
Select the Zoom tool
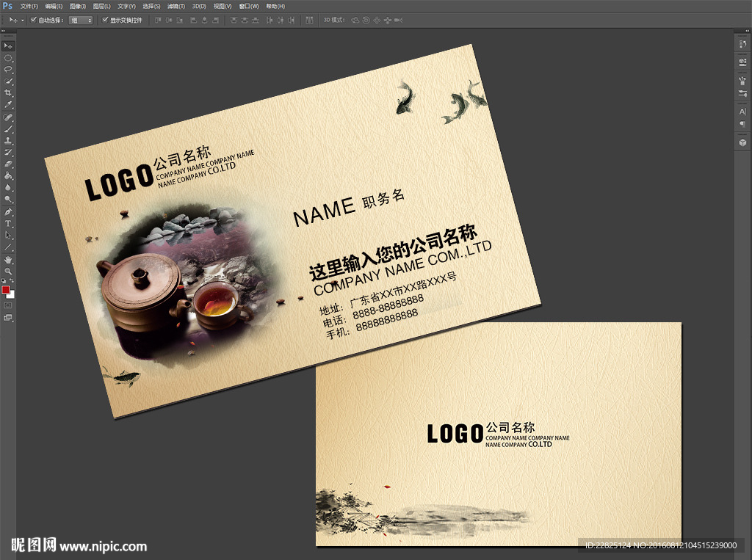point(8,272)
